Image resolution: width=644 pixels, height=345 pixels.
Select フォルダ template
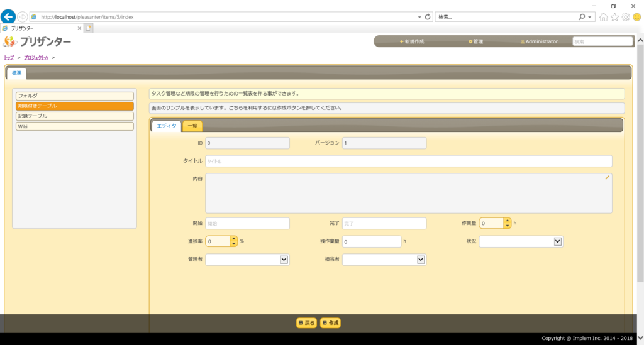click(75, 96)
